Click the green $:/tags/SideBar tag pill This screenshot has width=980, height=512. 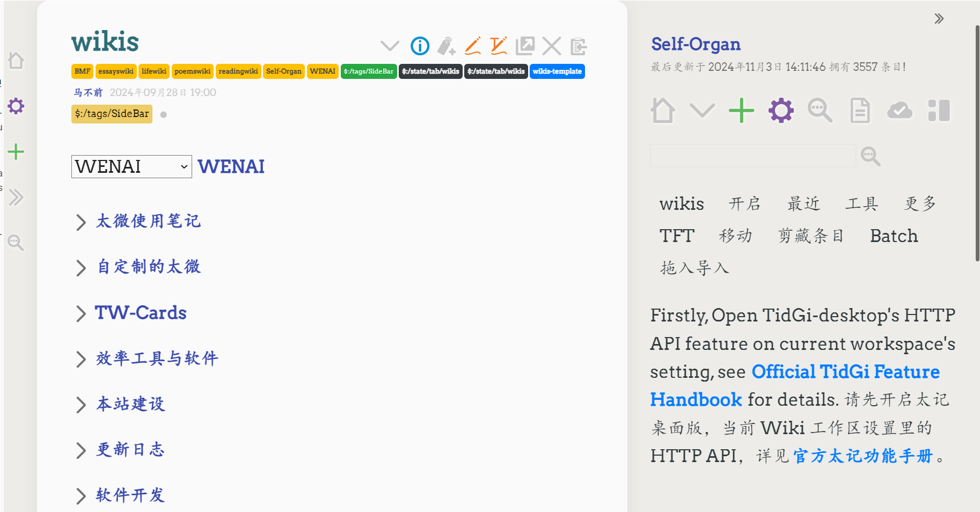tap(369, 71)
